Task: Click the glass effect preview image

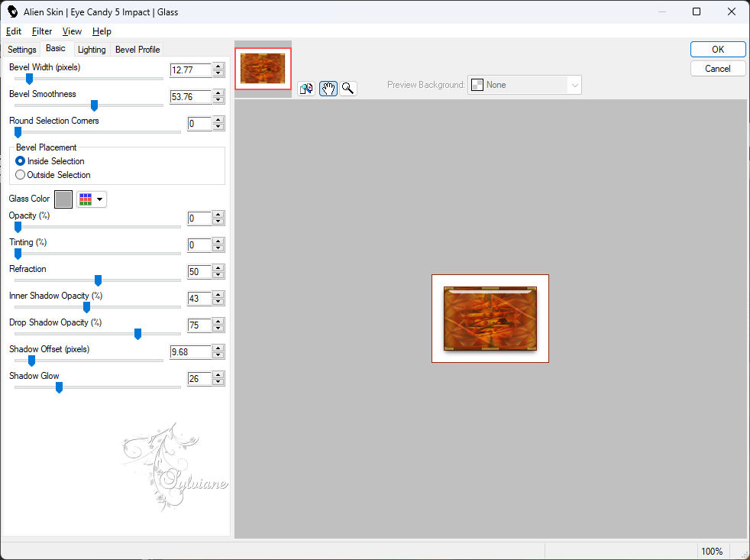Action: (x=490, y=319)
